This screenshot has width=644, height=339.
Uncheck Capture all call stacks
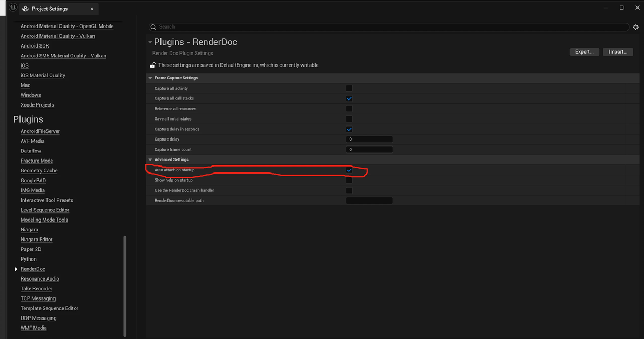349,98
